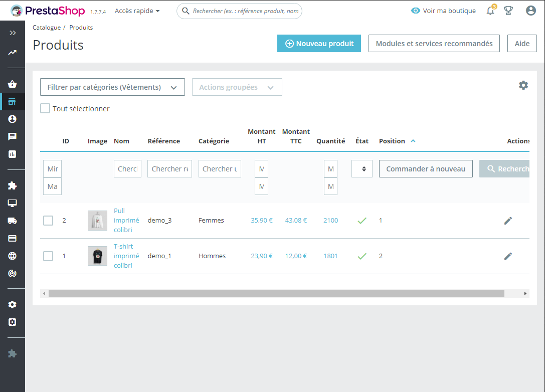Viewport: 545px width, 392px height.
Task: Check the Tout sélectionner checkbox
Action: [x=45, y=108]
